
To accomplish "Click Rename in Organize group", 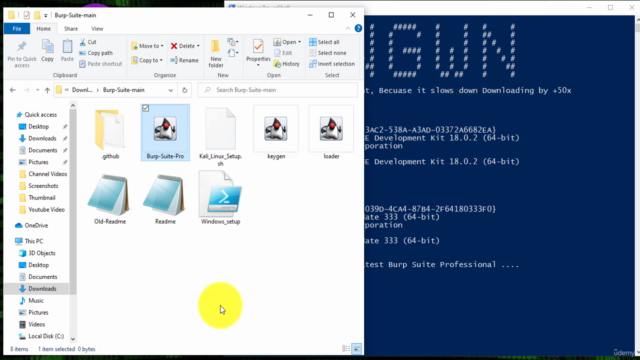I will pos(184,60).
